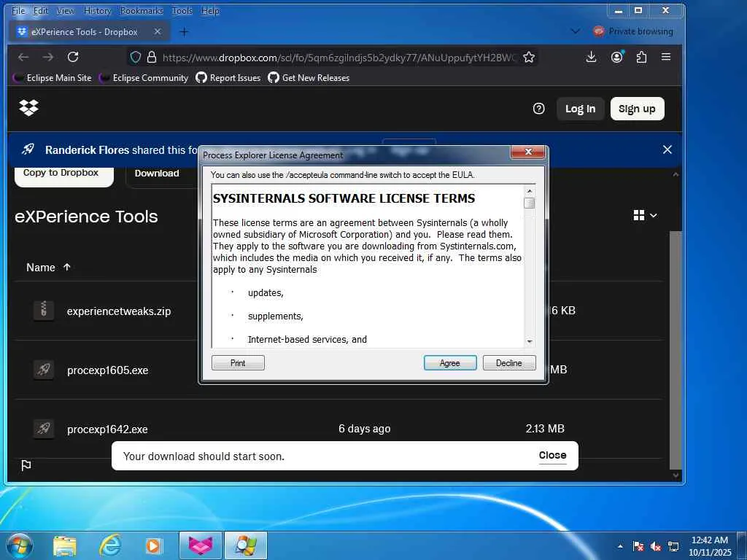
Task: Close the download notification toast
Action: click(x=552, y=455)
